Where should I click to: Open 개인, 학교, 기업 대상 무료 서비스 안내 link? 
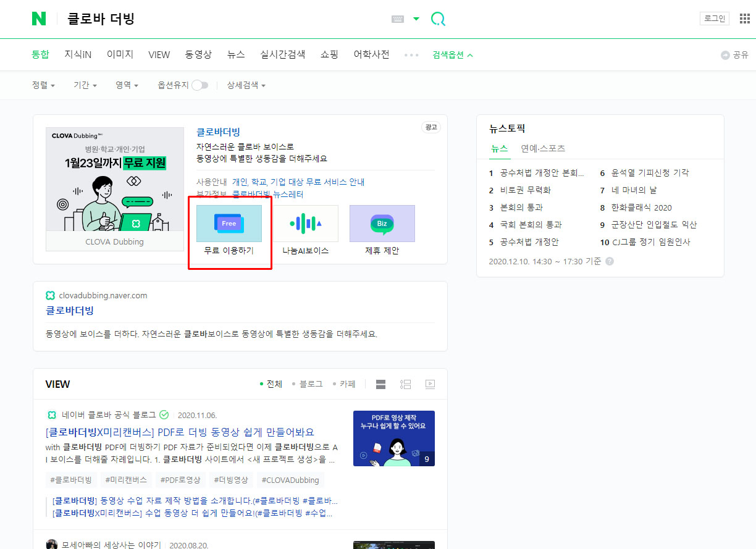[x=298, y=182]
